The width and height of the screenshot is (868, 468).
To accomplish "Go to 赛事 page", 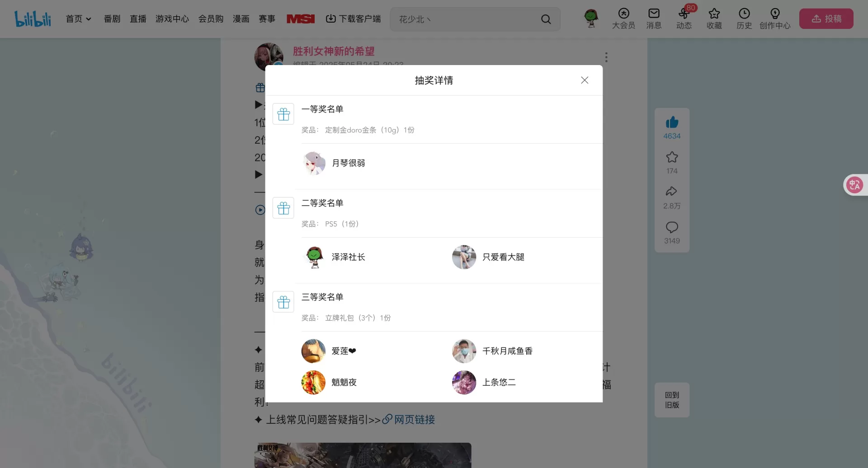I will [267, 19].
